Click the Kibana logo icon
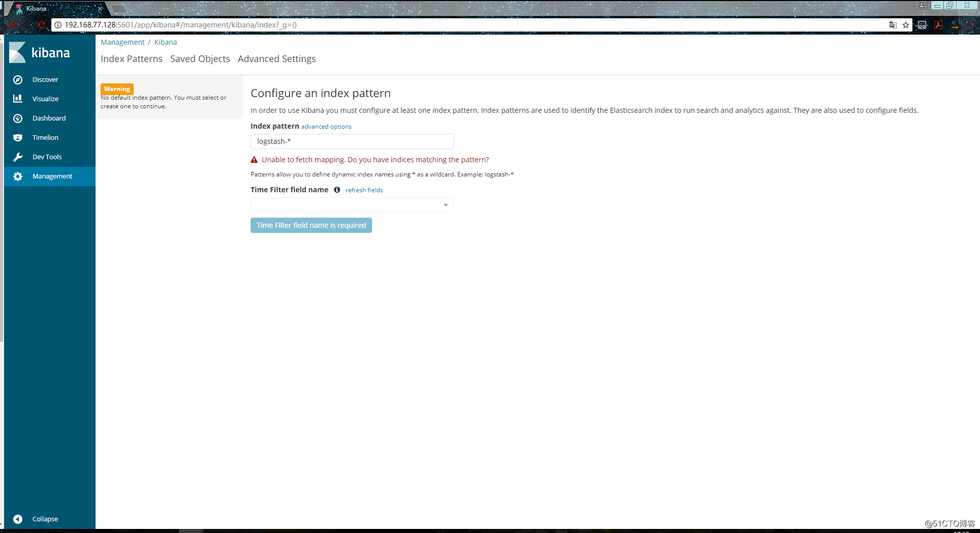The height and width of the screenshot is (533, 980). (17, 52)
